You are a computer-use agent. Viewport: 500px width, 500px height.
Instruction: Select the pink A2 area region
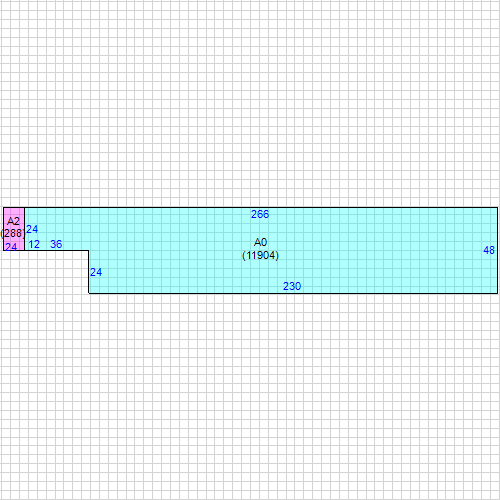point(14,229)
